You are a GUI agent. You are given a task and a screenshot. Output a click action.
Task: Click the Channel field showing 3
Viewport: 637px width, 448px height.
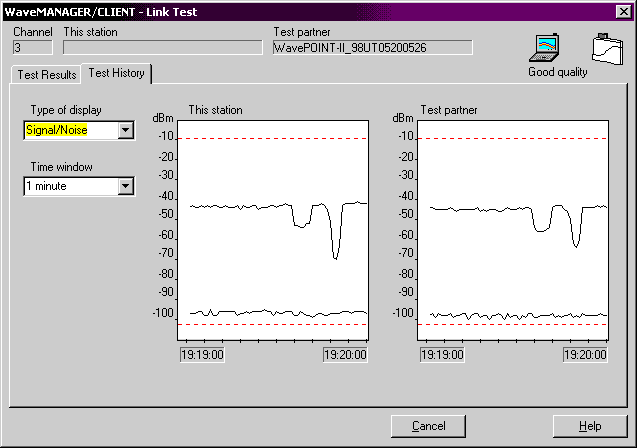(x=32, y=47)
